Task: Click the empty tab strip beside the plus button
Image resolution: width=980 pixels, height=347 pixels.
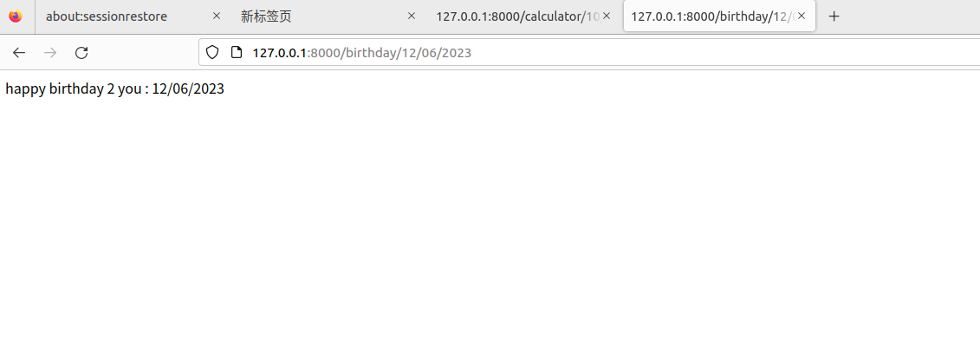Action: point(912,16)
